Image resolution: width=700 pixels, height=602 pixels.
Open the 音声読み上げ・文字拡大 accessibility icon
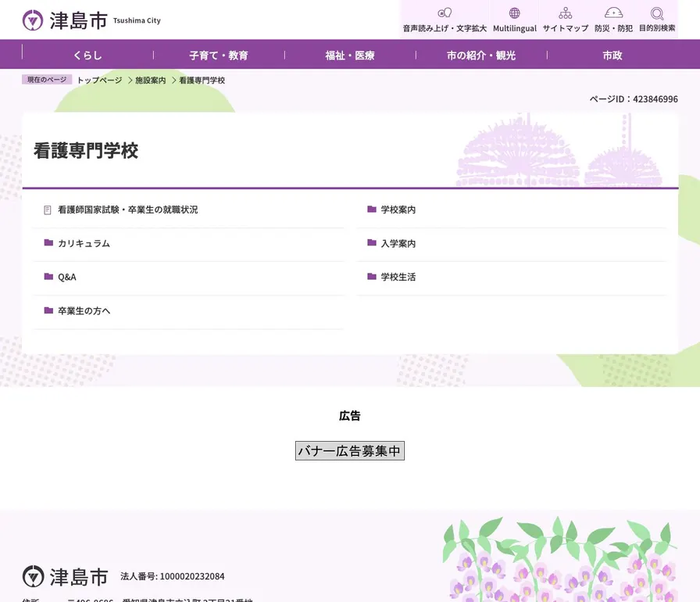445,13
